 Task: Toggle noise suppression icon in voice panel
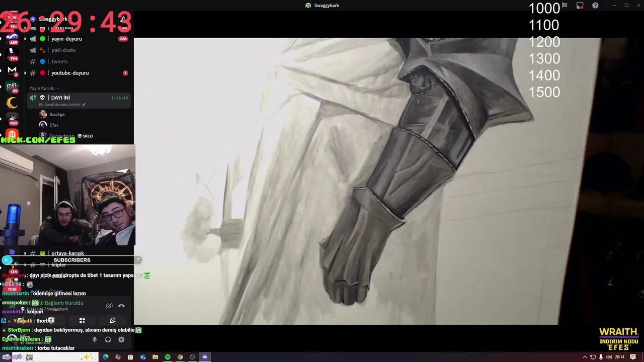coord(109,306)
